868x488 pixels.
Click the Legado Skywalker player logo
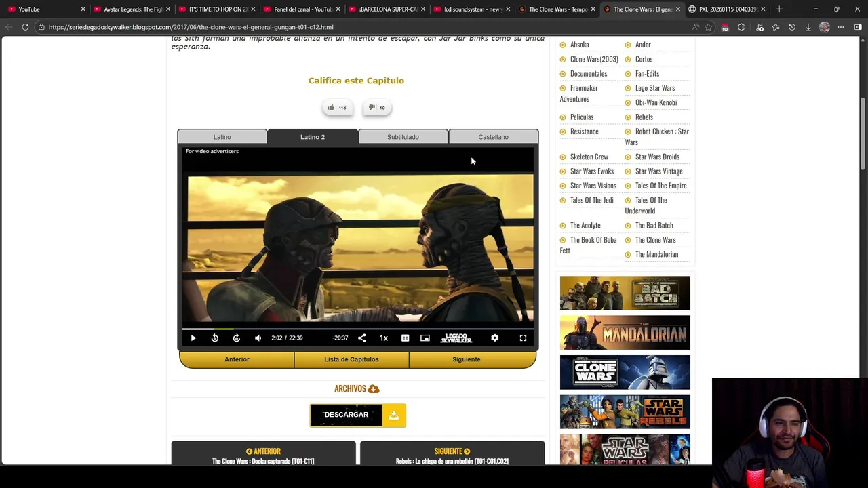tap(456, 338)
